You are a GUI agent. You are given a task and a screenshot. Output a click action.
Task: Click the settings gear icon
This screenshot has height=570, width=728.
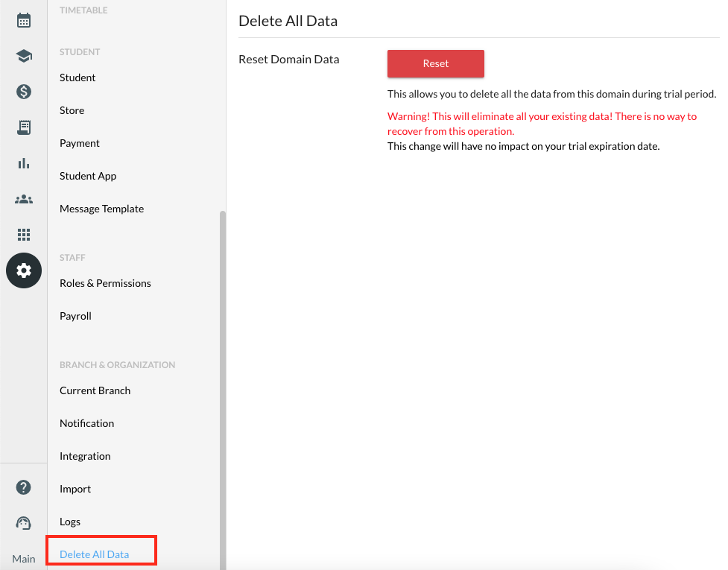coord(24,270)
